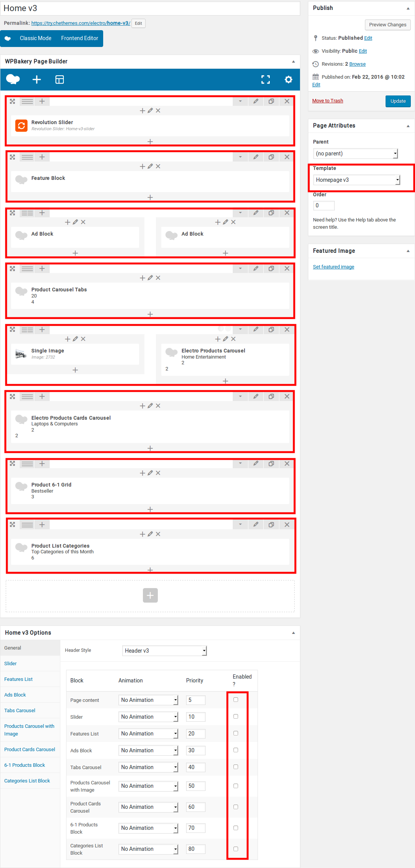
Task: Collapse the Publish panel
Action: click(x=408, y=8)
